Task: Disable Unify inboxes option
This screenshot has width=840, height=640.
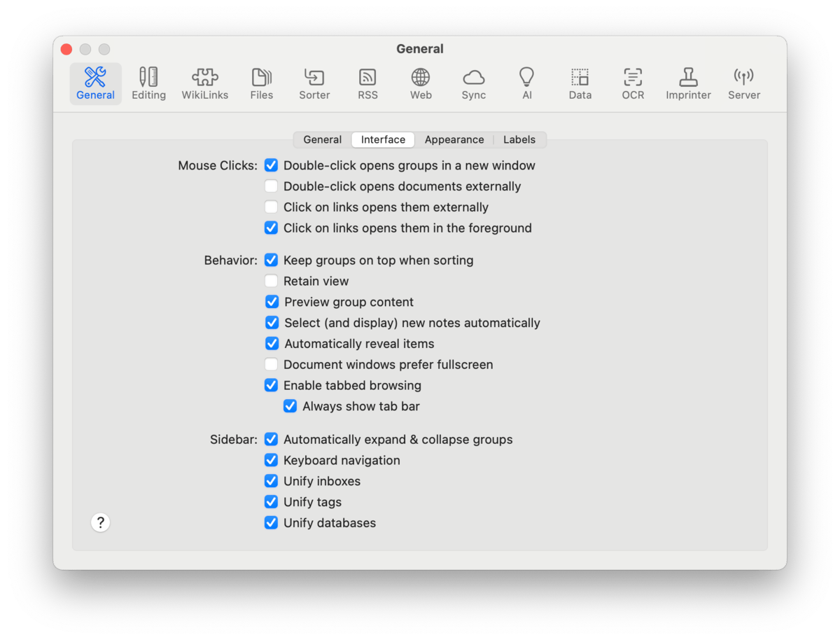Action: pyautogui.click(x=271, y=482)
